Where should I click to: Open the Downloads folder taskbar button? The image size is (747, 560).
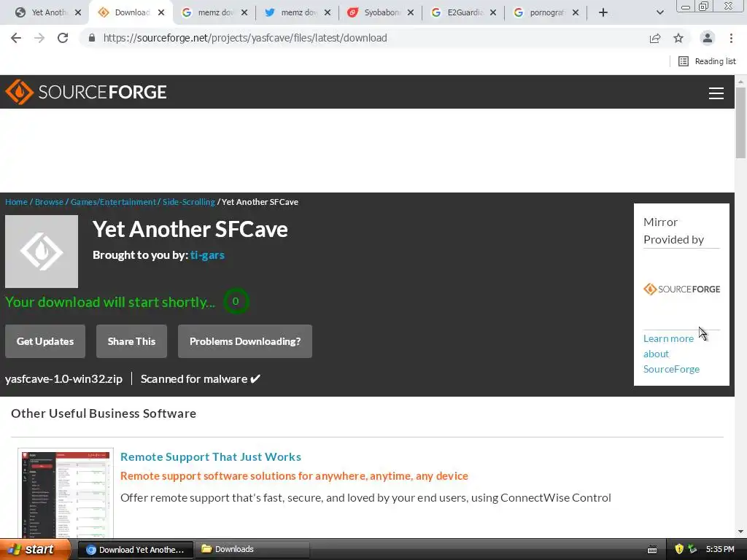pos(252,550)
